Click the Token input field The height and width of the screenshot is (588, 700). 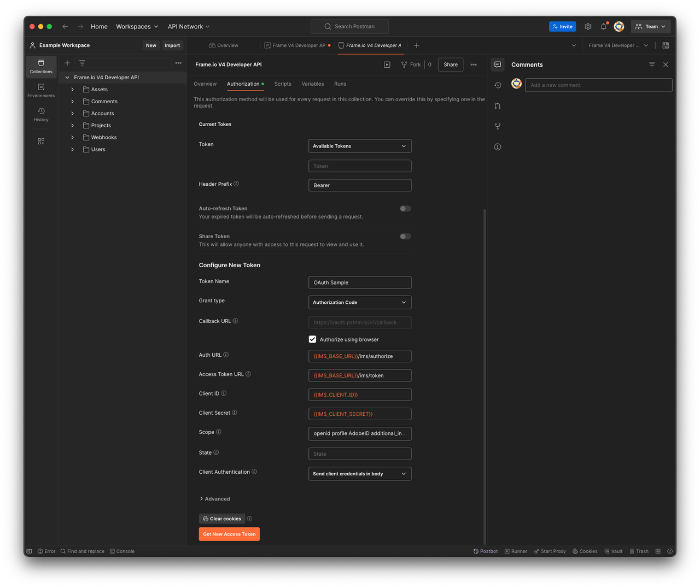[x=360, y=166]
